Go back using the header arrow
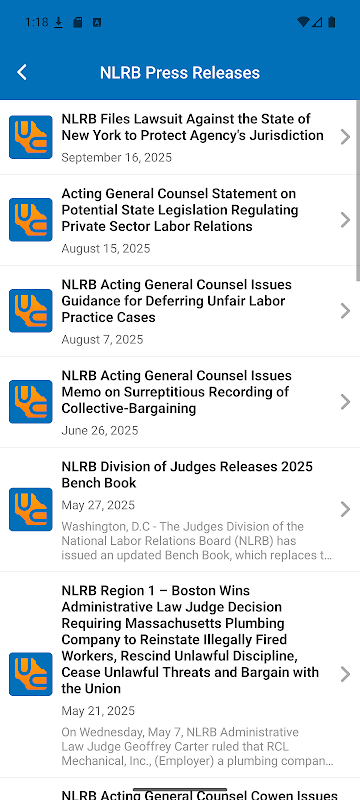This screenshot has height=800, width=360. 21,72
